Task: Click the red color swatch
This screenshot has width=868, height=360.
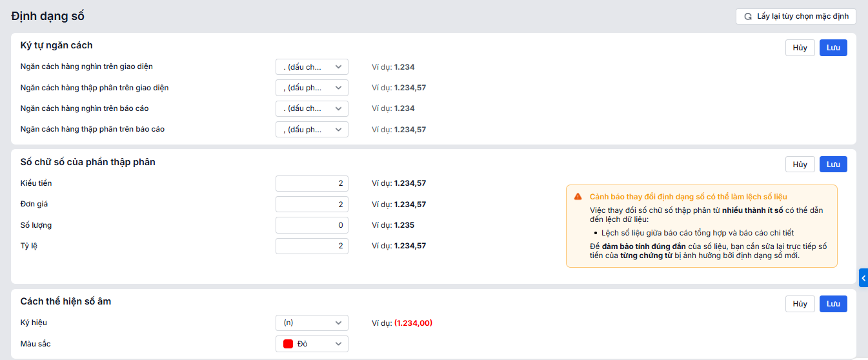Action: pos(288,344)
